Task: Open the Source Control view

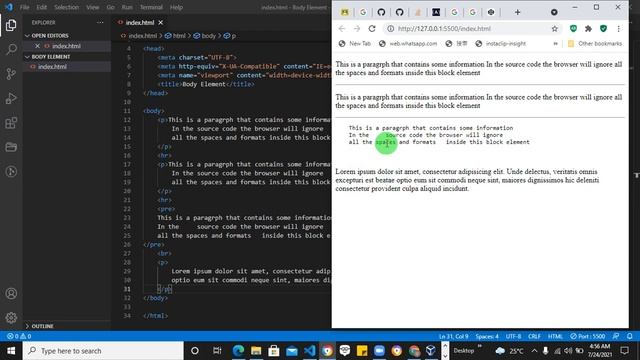Action: 11,74
